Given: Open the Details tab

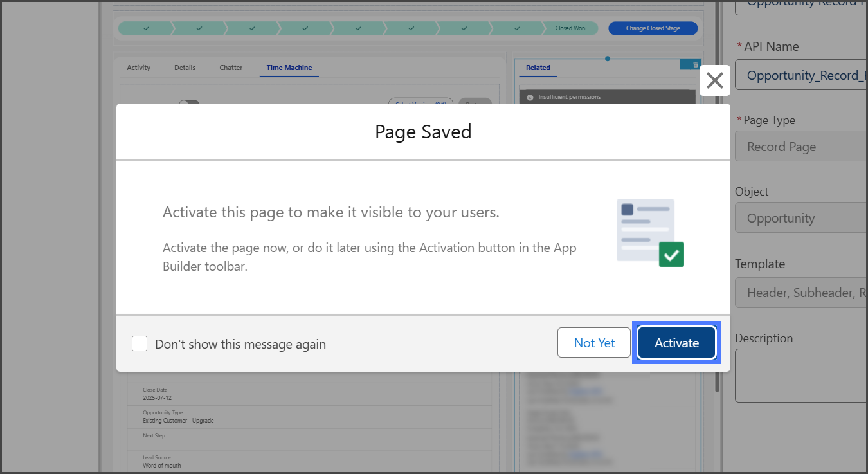Looking at the screenshot, I should (185, 68).
